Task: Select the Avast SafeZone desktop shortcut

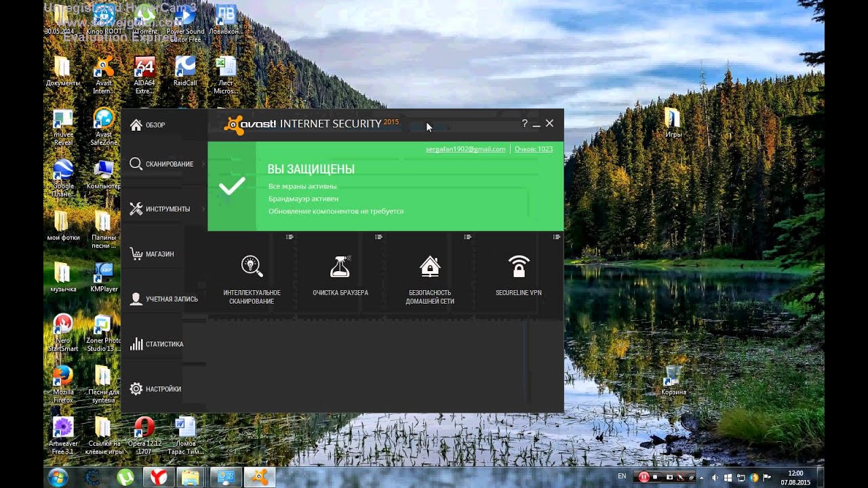Action: pyautogui.click(x=104, y=127)
